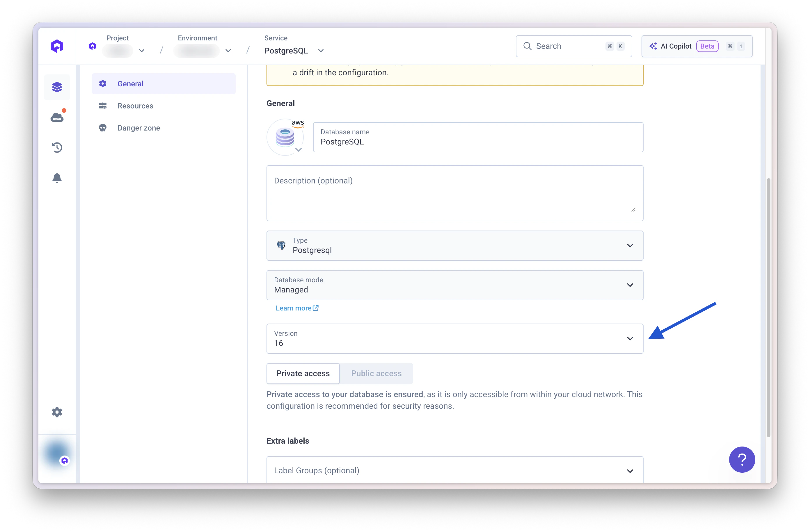
Task: Open organization settings gear icon
Action: point(57,412)
